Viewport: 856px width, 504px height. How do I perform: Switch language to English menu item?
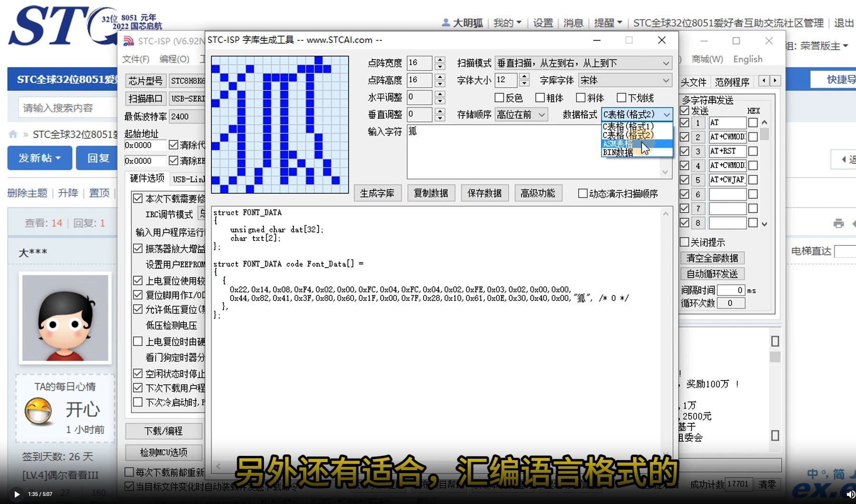[748, 59]
